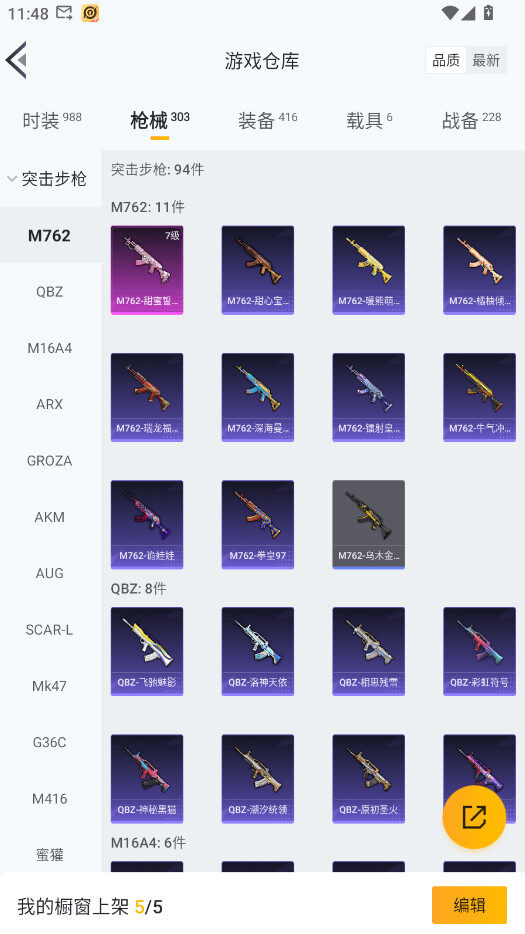Viewport: 525px width, 934px height.
Task: Switch to the 载具 tab
Action: click(x=369, y=120)
